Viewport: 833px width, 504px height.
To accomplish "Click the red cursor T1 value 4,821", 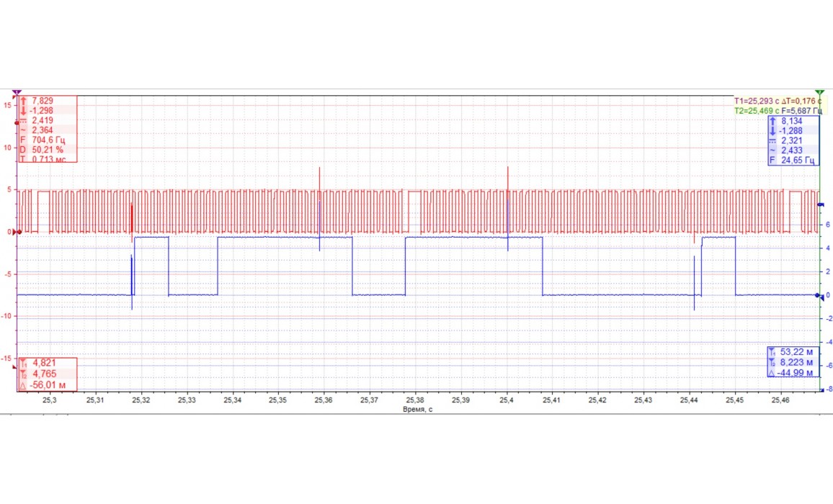I will pos(44,364).
